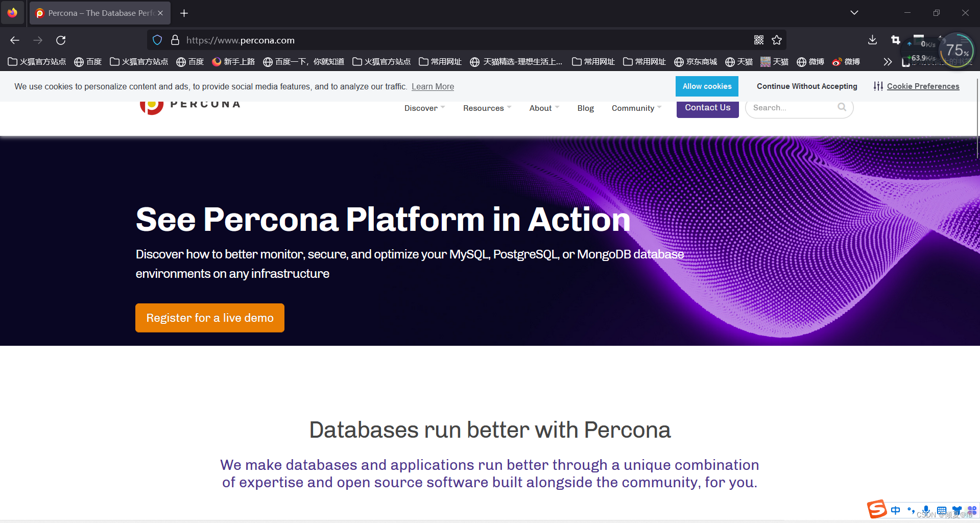Open Sogou toolbox four-squares icon

[972, 510]
